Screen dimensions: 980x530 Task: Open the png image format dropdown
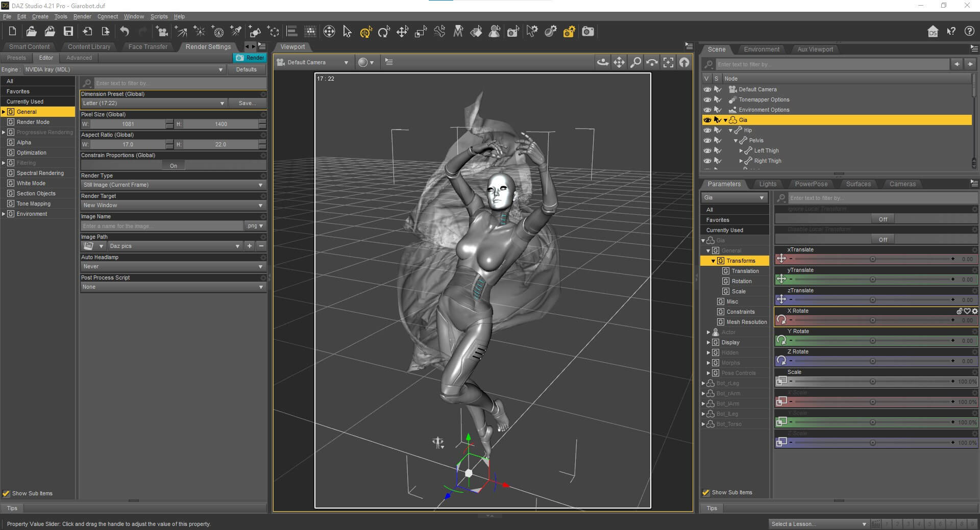click(255, 225)
